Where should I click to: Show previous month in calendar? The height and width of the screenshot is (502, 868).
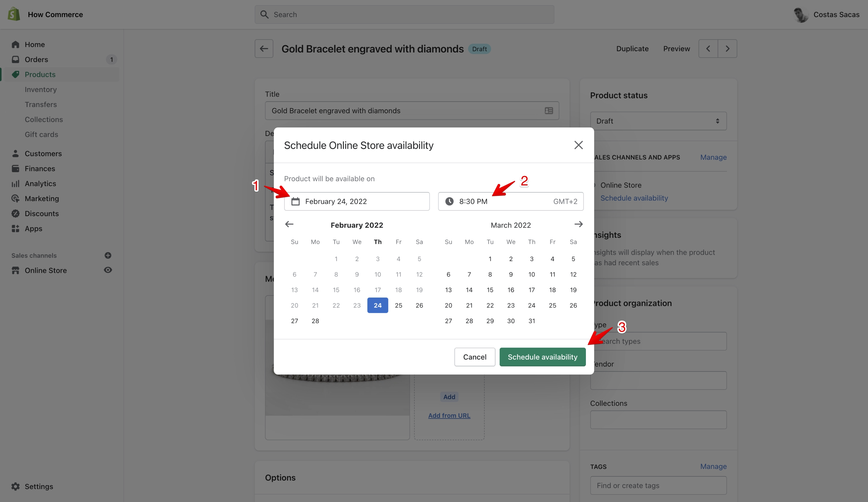pyautogui.click(x=289, y=224)
